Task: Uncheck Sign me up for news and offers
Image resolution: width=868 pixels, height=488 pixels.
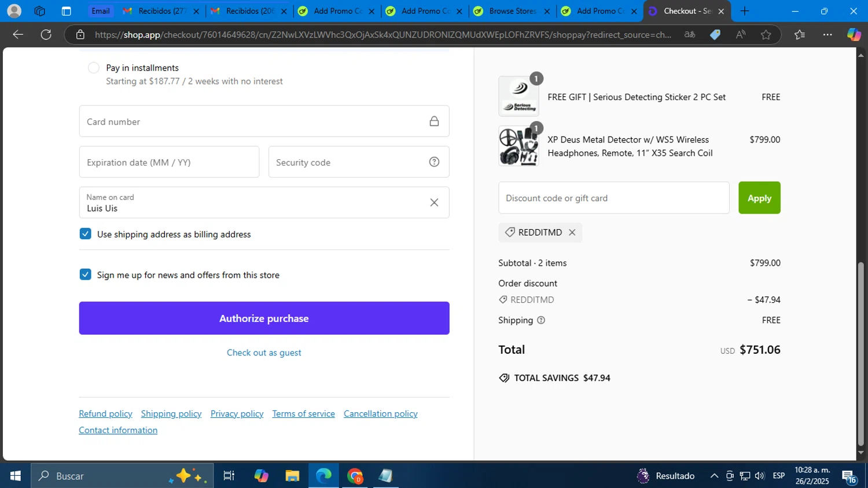Action: [x=86, y=274]
